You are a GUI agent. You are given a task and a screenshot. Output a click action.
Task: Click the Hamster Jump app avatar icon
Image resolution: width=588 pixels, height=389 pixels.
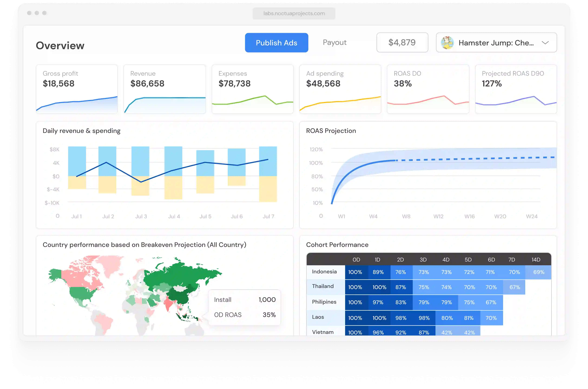pyautogui.click(x=447, y=43)
